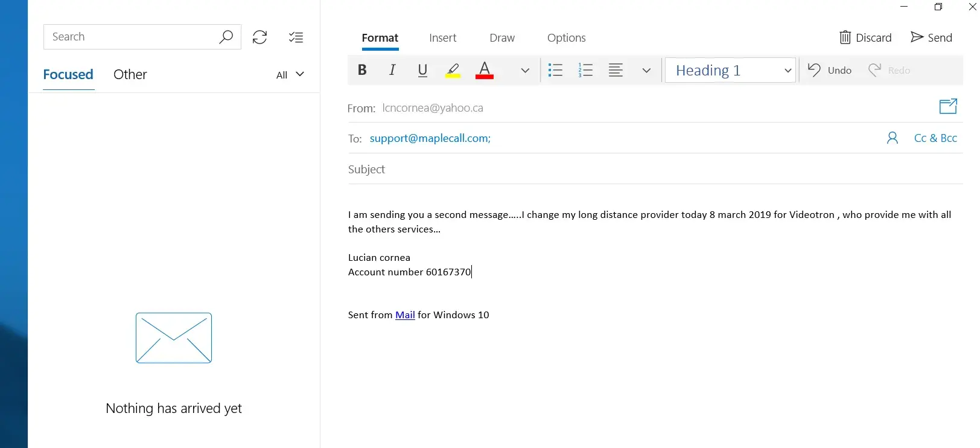Toggle underline formatting

pos(422,70)
